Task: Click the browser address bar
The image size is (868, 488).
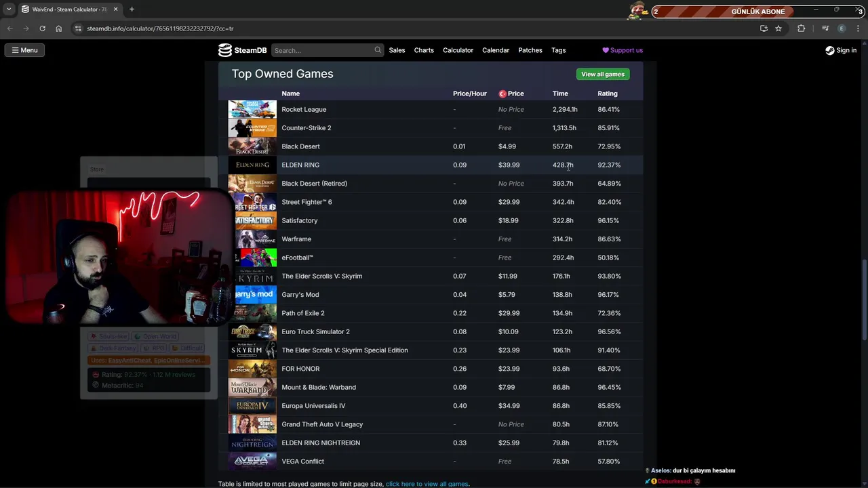Action: point(414,28)
